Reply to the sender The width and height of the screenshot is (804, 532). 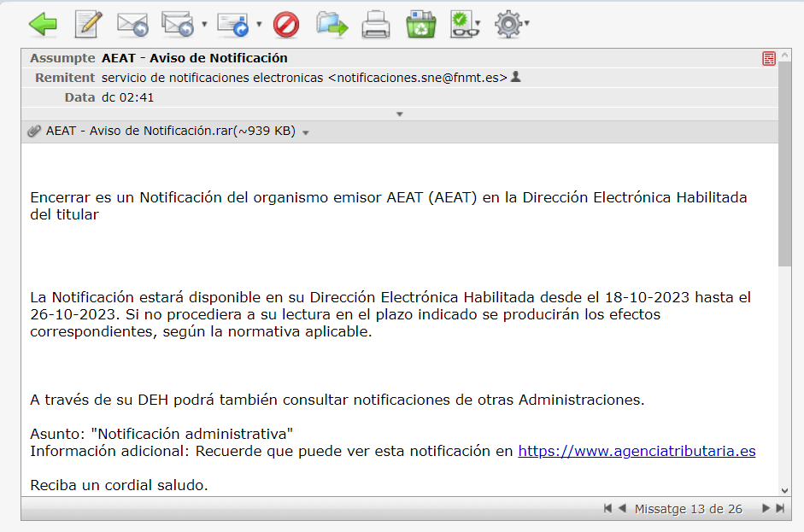[x=132, y=25]
